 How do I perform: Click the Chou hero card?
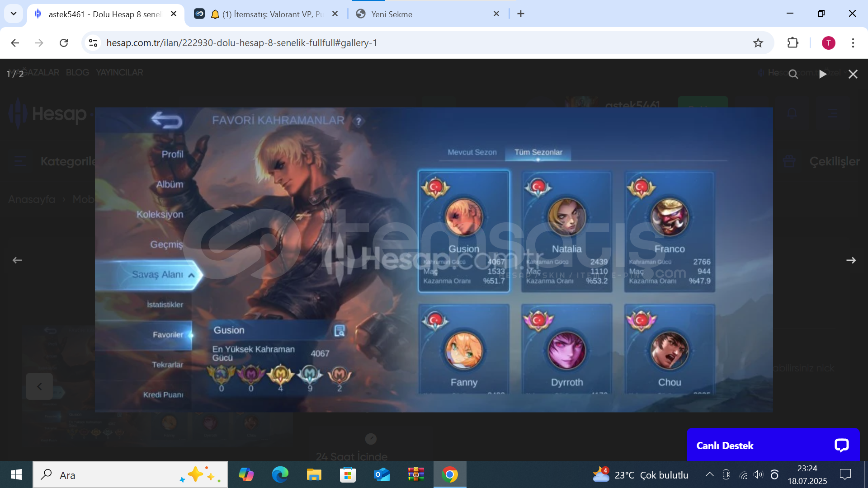tap(670, 348)
